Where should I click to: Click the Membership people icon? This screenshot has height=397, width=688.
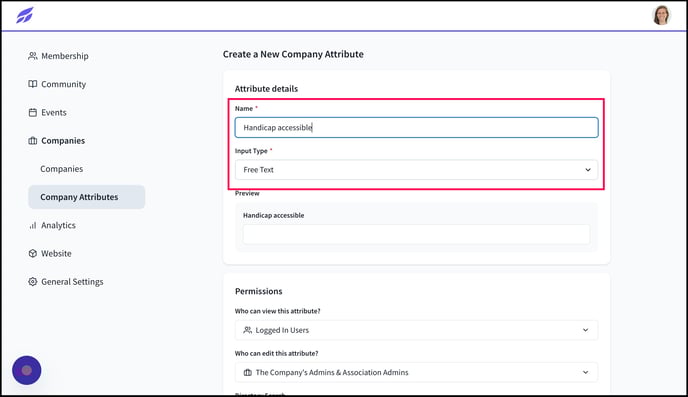click(32, 56)
